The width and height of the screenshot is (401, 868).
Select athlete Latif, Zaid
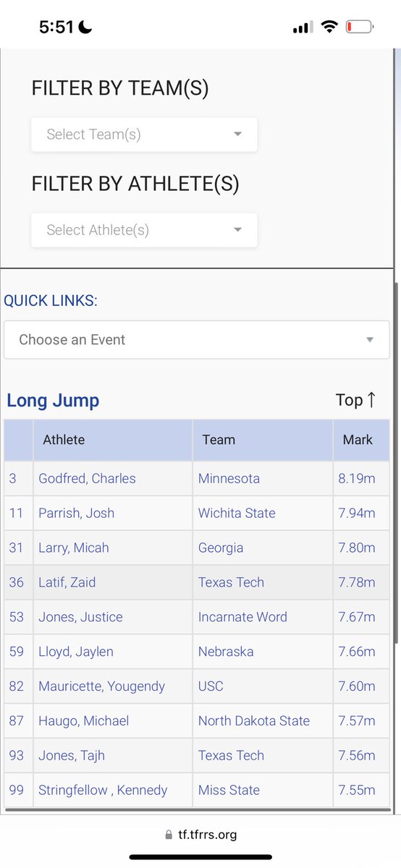coord(67,582)
